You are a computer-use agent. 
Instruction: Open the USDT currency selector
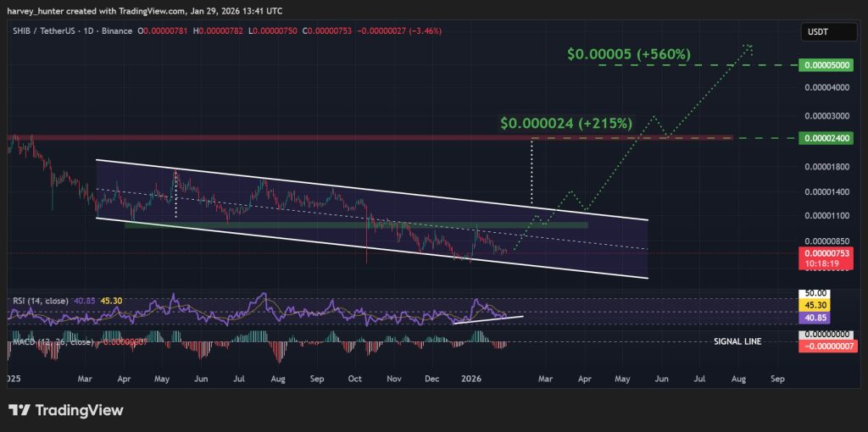pyautogui.click(x=819, y=32)
